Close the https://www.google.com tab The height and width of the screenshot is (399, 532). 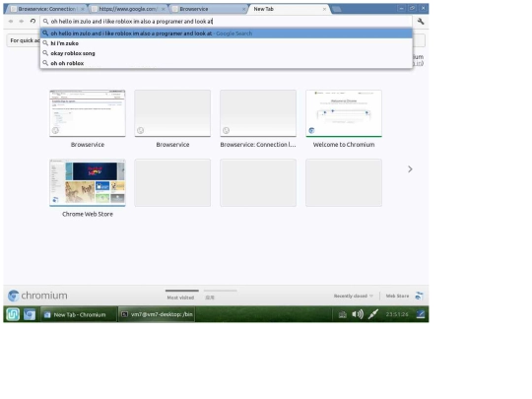[x=163, y=9]
